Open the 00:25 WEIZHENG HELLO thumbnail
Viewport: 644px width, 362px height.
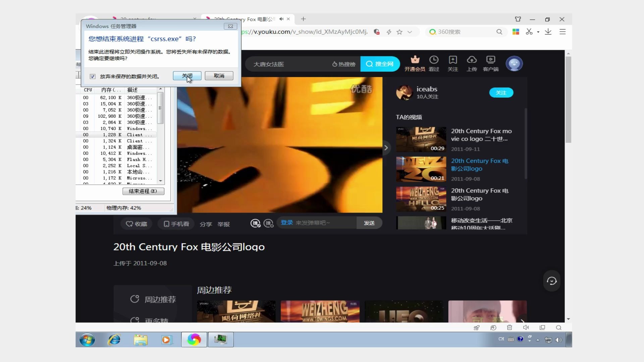point(421,199)
